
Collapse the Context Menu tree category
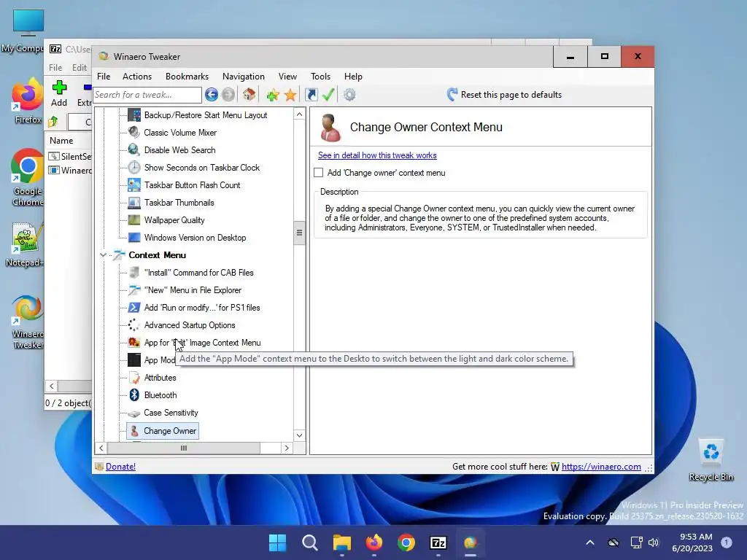[x=103, y=255]
